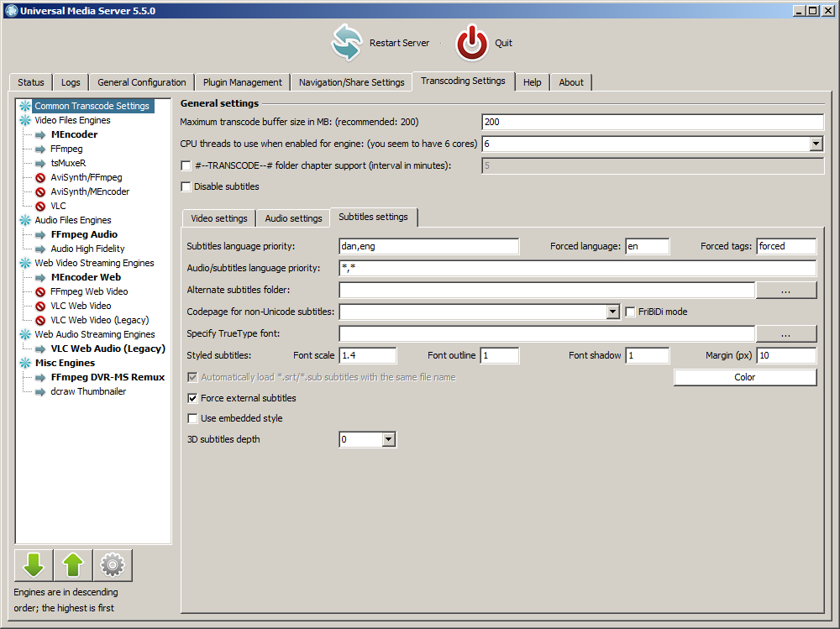Click the disabled icon beside VLC engine
The height and width of the screenshot is (629, 840).
click(40, 207)
